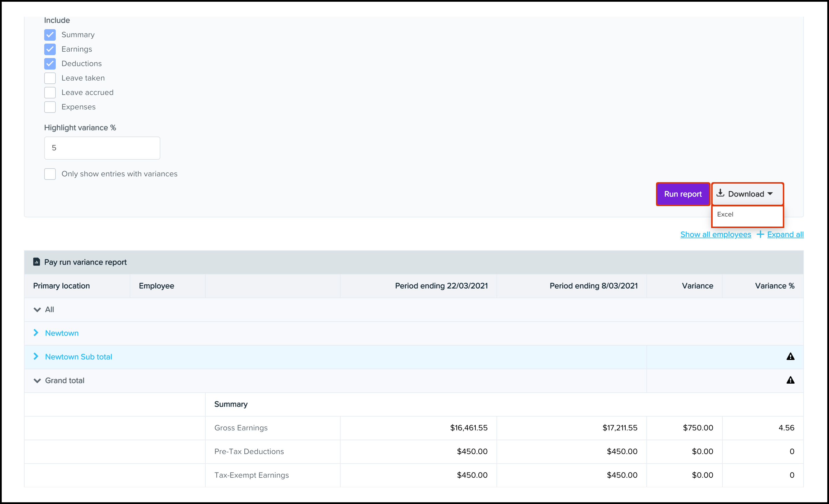This screenshot has width=829, height=504.
Task: Click the report icon beside Pay run variance report
Action: click(x=36, y=262)
